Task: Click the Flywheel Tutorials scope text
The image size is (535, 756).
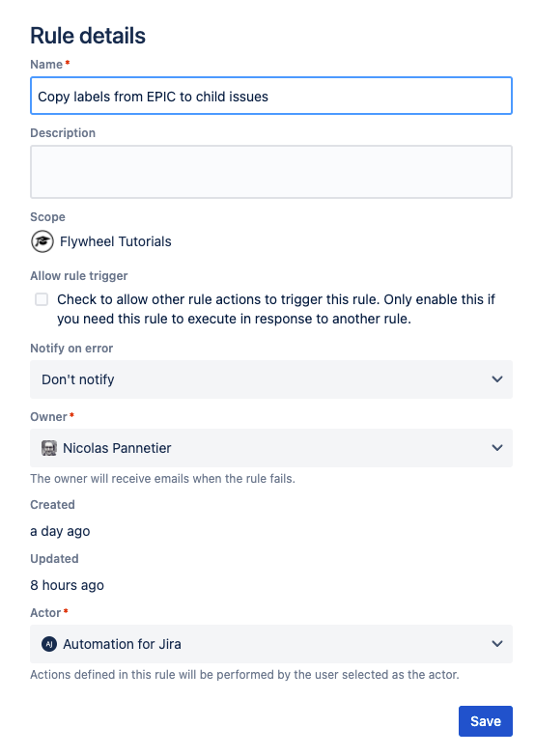Action: tap(115, 241)
